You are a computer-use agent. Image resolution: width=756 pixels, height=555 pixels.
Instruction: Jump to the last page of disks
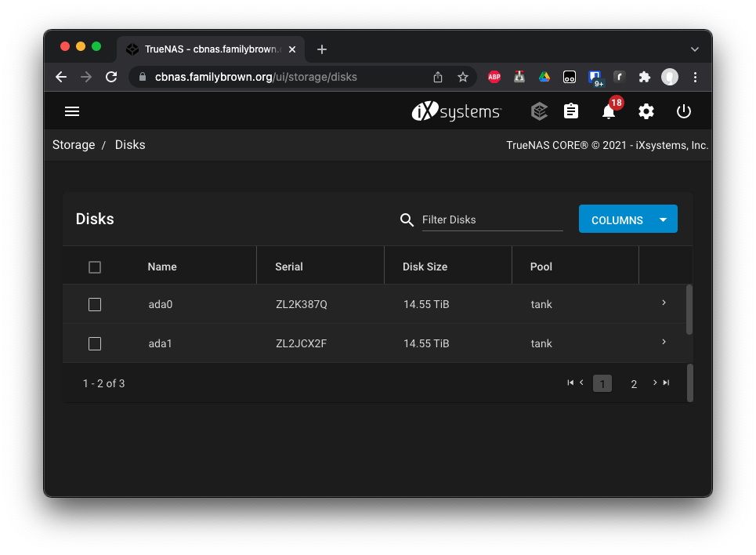click(x=666, y=383)
